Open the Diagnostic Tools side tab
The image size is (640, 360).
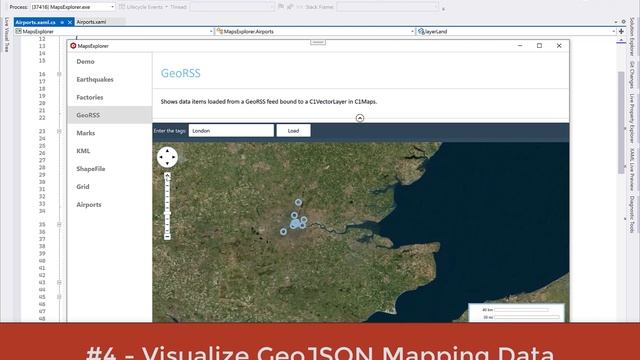coord(632,214)
